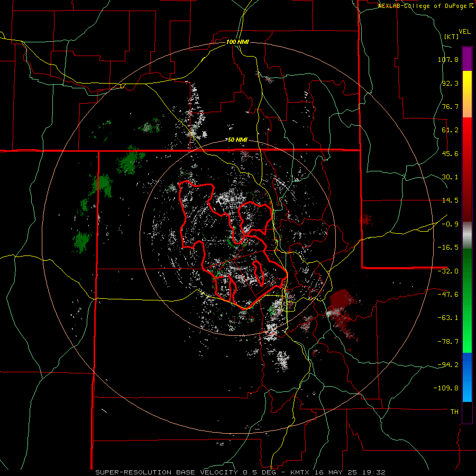476x476 pixels.
Task: Click the NEXLAB-College of DuPage watermark text
Action: (x=425, y=6)
